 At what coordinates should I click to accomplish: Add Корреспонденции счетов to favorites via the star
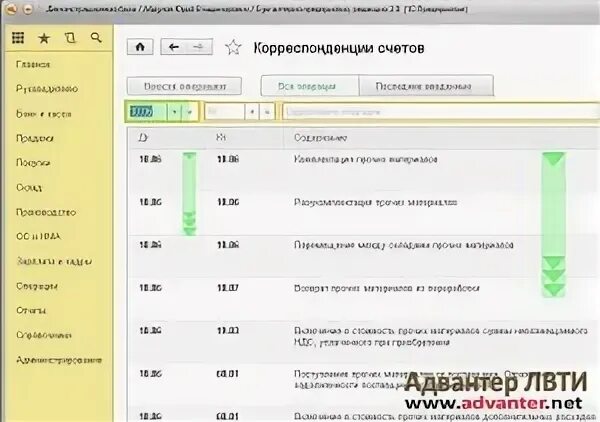tap(233, 48)
